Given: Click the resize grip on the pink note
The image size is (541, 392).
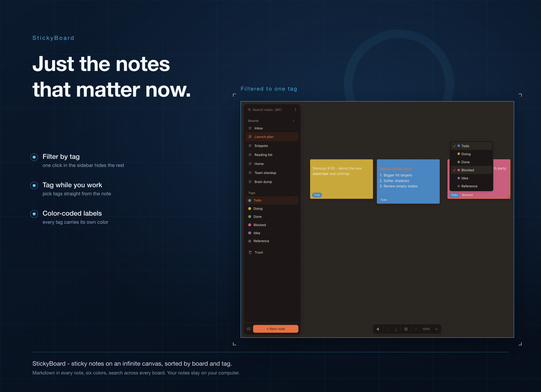Looking at the screenshot, I should (x=508, y=197).
